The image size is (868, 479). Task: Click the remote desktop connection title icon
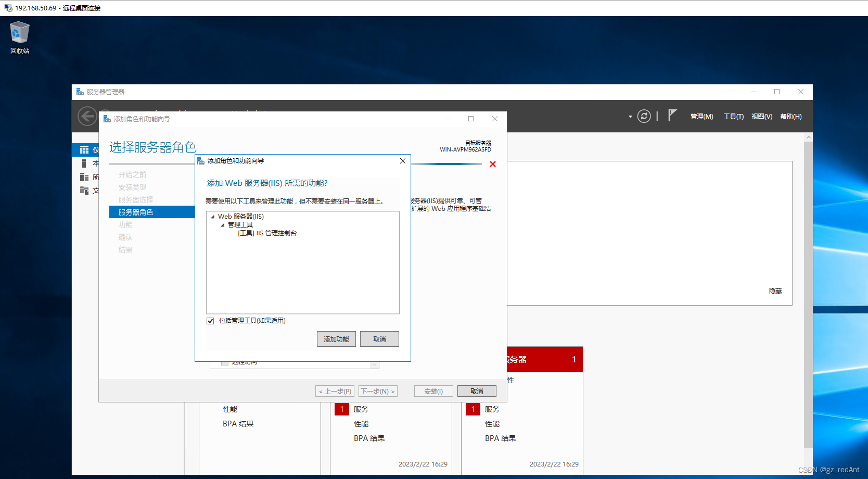pyautogui.click(x=8, y=8)
